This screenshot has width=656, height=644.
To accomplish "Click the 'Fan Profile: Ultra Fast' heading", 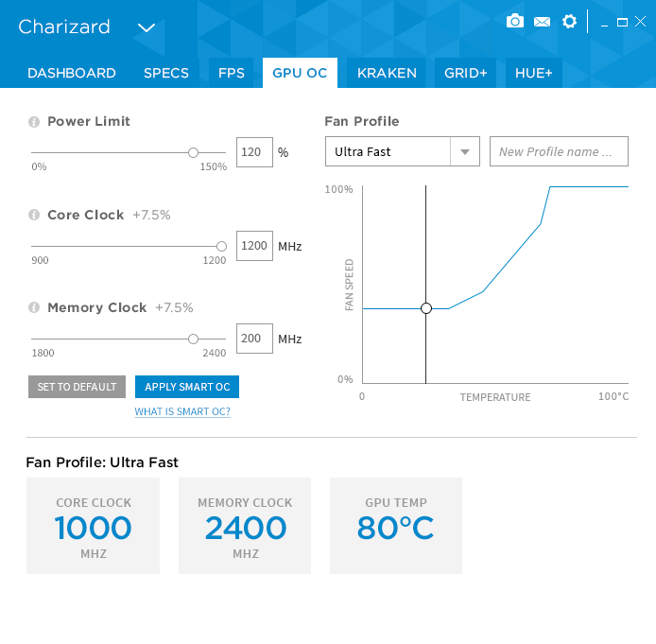I will tap(102, 462).
